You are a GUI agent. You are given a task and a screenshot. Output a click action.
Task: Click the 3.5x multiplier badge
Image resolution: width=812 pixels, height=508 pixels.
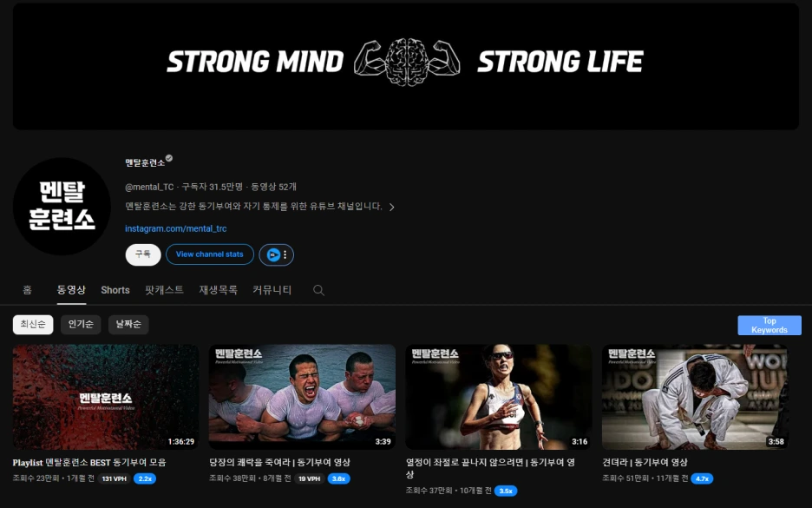pyautogui.click(x=506, y=491)
